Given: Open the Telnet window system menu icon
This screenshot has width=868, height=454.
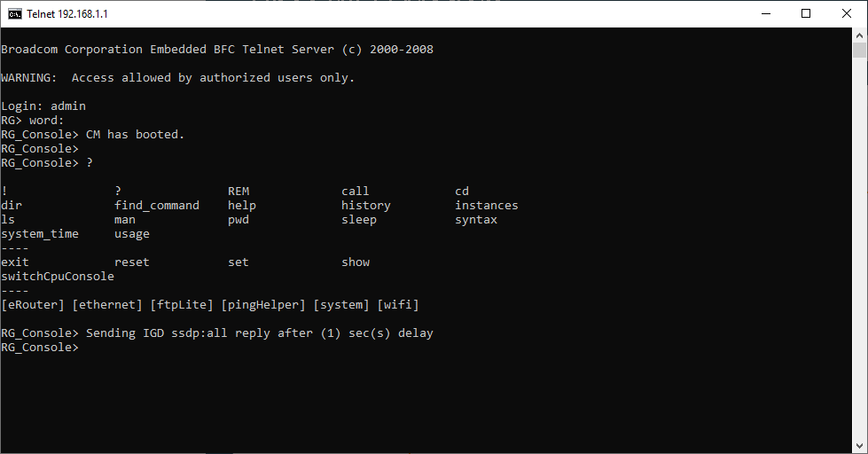Looking at the screenshot, I should coord(15,14).
